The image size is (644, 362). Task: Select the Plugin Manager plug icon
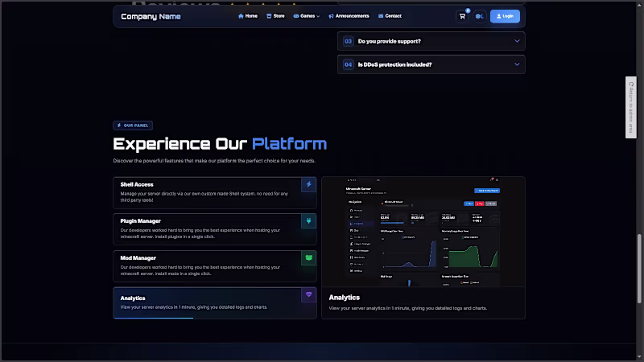308,220
